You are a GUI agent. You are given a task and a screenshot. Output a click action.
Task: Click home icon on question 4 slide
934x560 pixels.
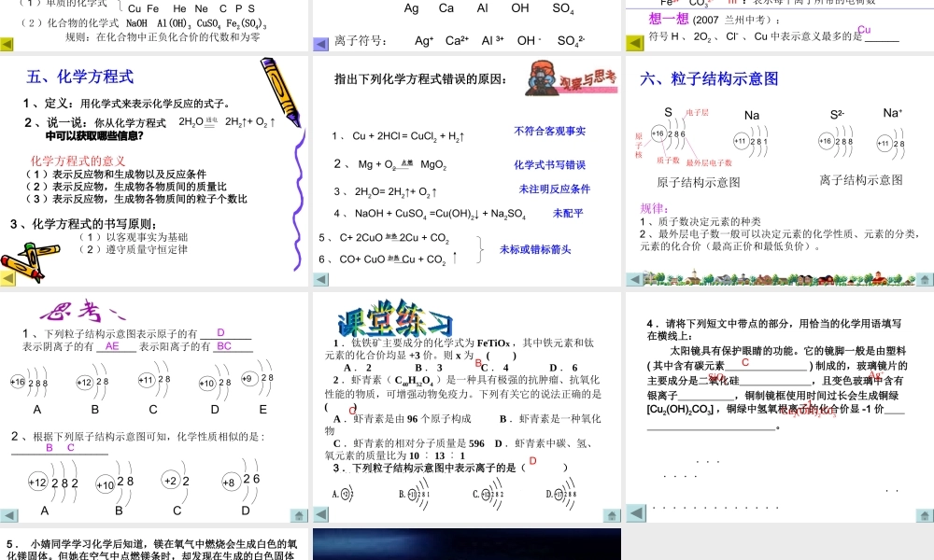click(x=925, y=515)
